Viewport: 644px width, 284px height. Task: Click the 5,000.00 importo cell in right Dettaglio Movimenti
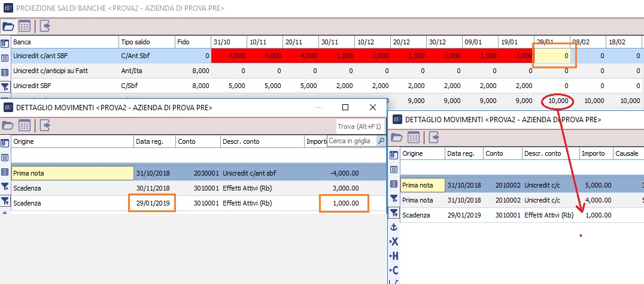tap(596, 185)
